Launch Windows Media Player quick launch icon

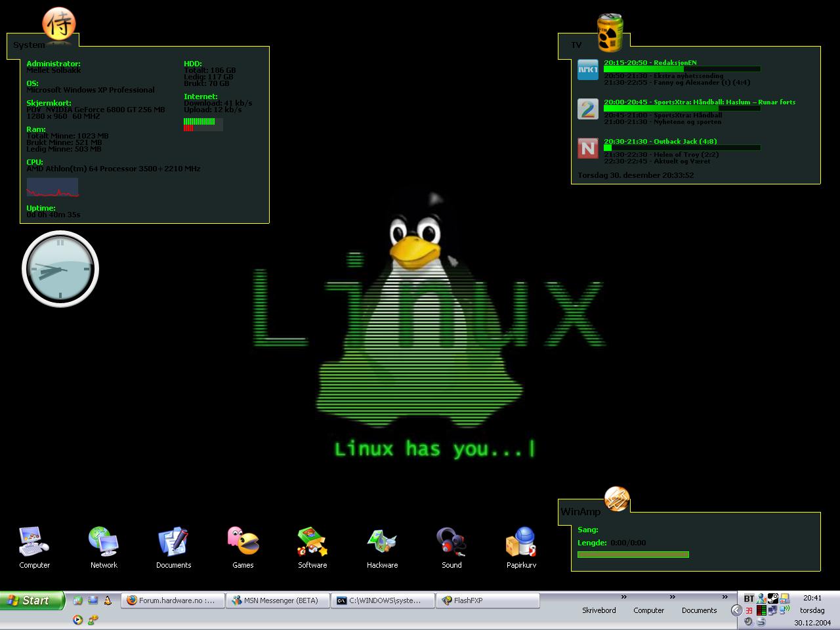click(78, 619)
